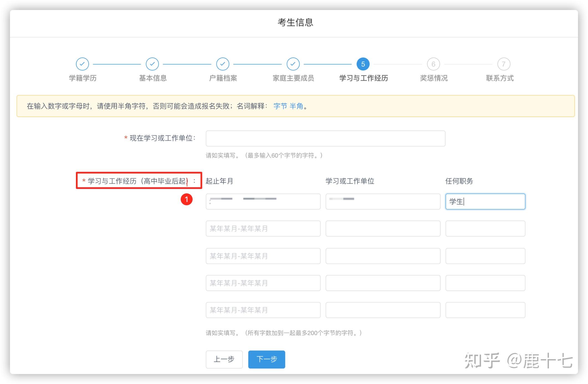Go back with the 上一步 button
This screenshot has width=588, height=384.
224,359
